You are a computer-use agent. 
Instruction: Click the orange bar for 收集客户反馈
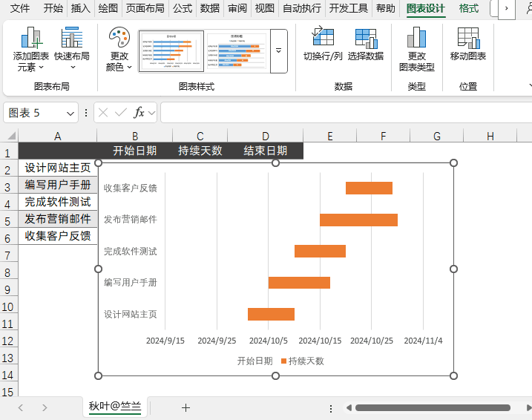click(x=370, y=188)
